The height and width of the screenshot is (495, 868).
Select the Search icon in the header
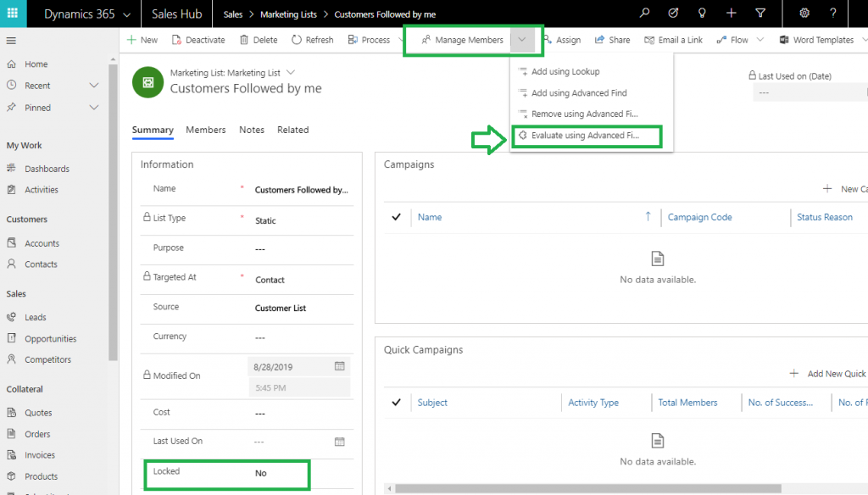(644, 14)
